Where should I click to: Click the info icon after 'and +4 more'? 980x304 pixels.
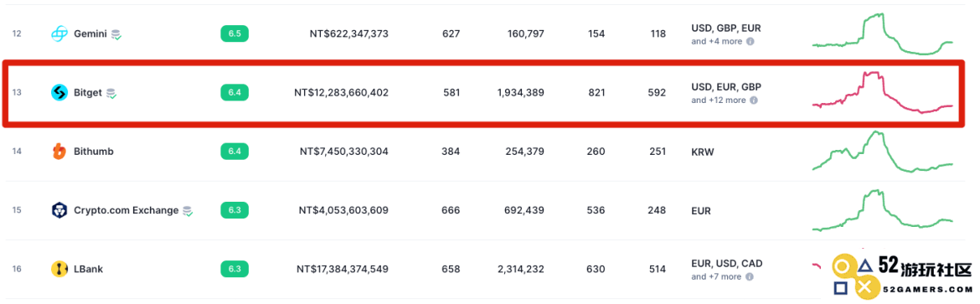(750, 41)
